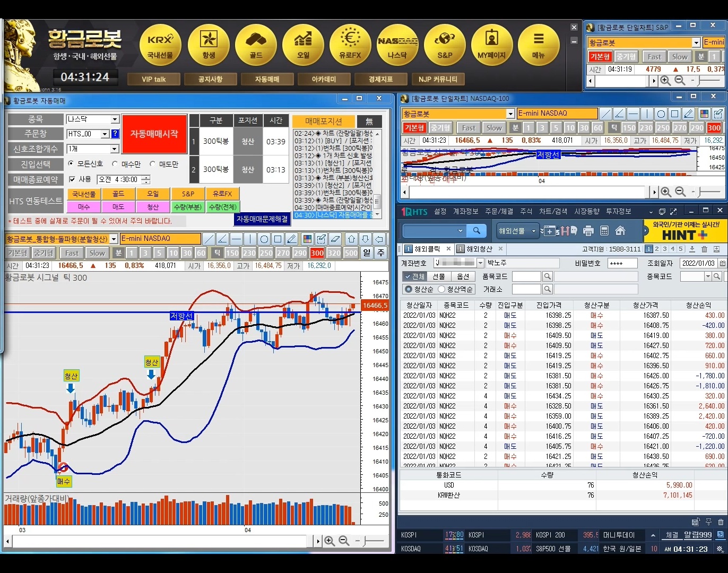The image size is (728, 573).
Task: Expand the 황금로봇 dropdown in NASDAQ-100 chart window
Action: (510, 114)
